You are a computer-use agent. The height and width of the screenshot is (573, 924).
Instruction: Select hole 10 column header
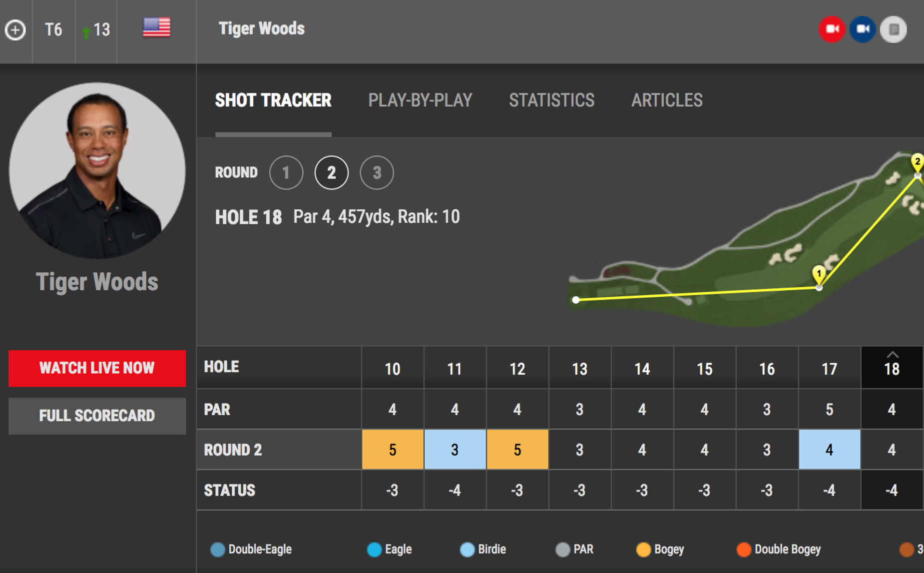[393, 368]
